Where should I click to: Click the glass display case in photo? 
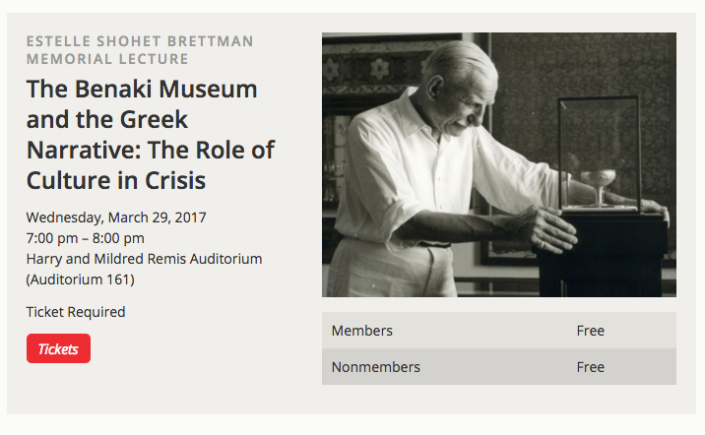click(599, 154)
